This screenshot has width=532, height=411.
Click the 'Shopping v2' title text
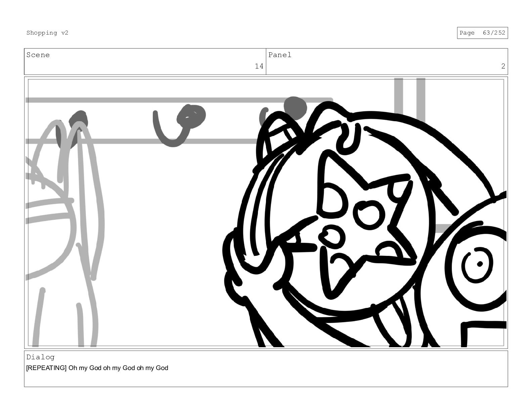click(x=47, y=33)
